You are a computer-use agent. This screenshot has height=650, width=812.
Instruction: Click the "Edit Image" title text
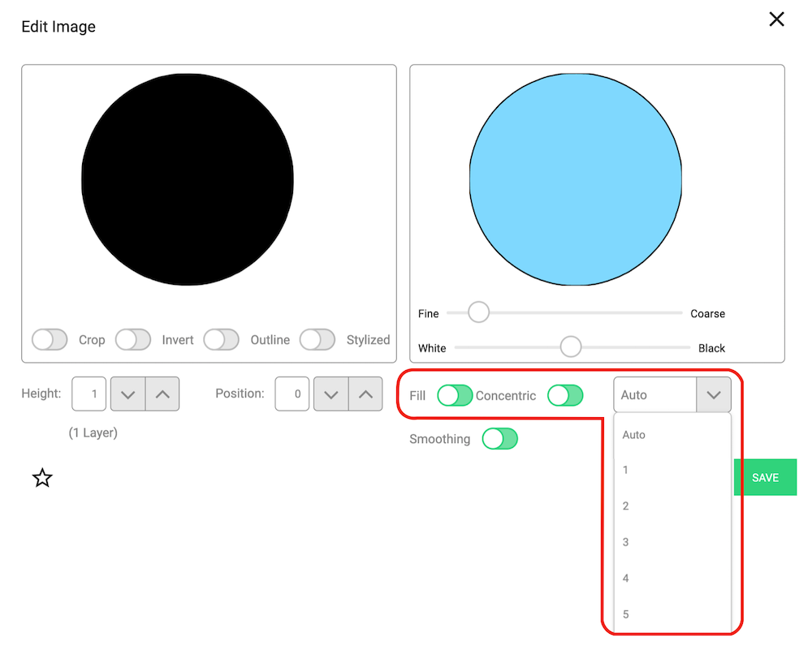[58, 27]
